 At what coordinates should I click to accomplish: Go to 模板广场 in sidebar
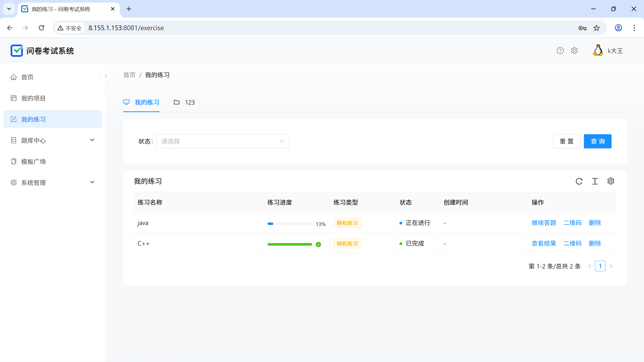tap(33, 162)
